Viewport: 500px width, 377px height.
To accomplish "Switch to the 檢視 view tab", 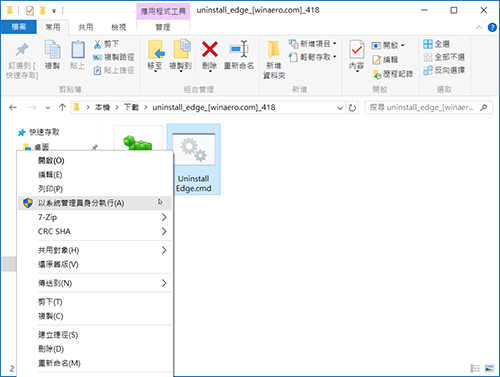I will click(x=119, y=27).
